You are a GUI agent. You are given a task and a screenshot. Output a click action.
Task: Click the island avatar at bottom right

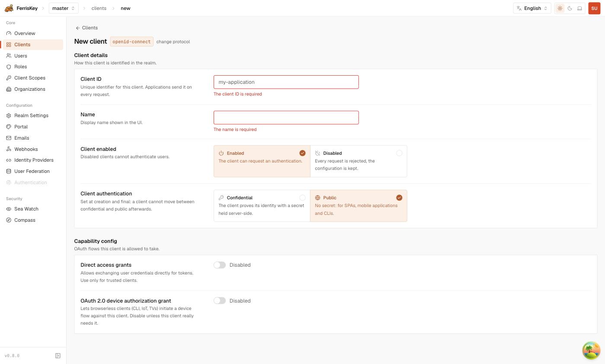(591, 350)
